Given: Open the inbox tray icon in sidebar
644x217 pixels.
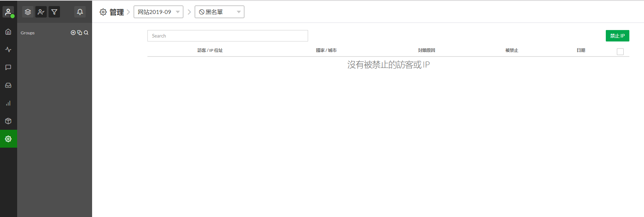Looking at the screenshot, I should coord(8,85).
